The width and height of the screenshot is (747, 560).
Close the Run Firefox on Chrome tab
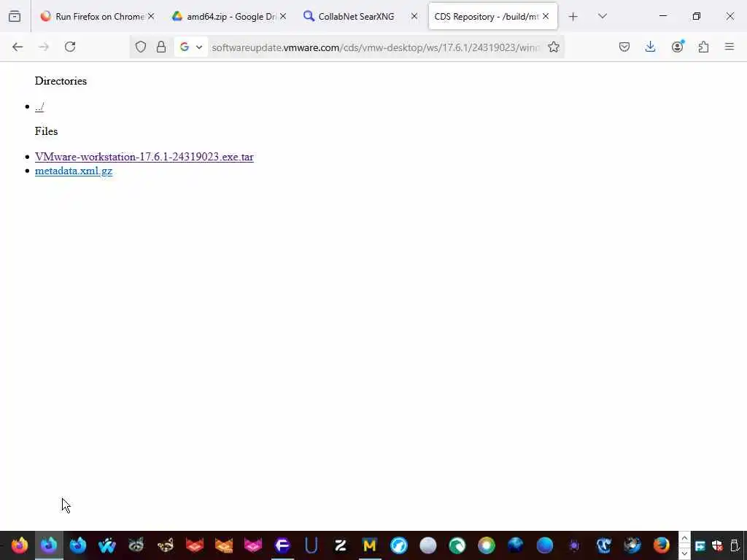pos(151,16)
